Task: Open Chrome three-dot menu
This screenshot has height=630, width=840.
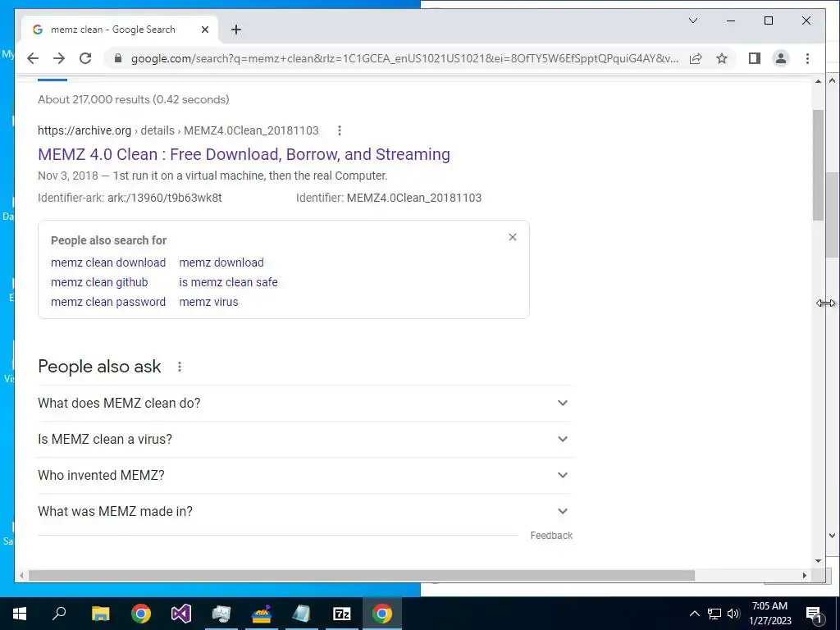Action: tap(807, 58)
